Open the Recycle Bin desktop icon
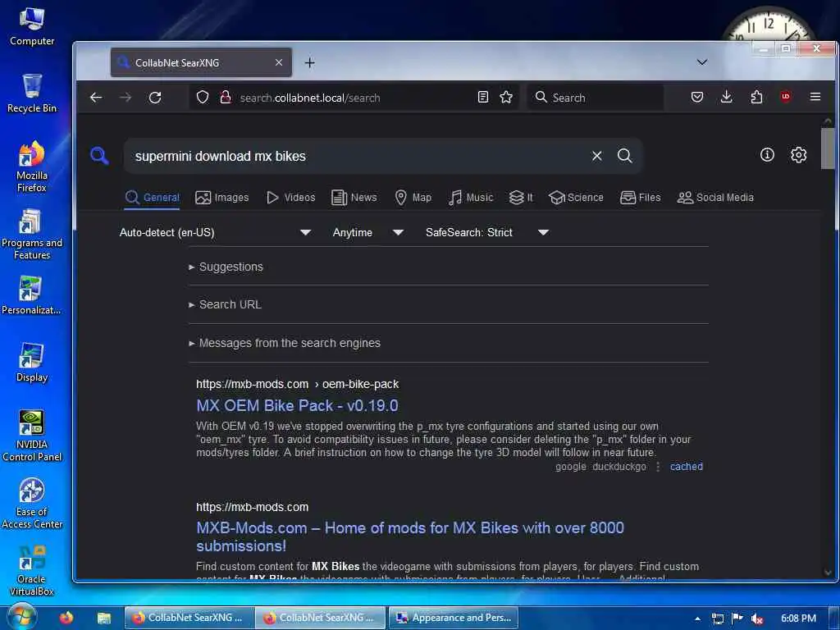840x630 pixels. coord(32,94)
